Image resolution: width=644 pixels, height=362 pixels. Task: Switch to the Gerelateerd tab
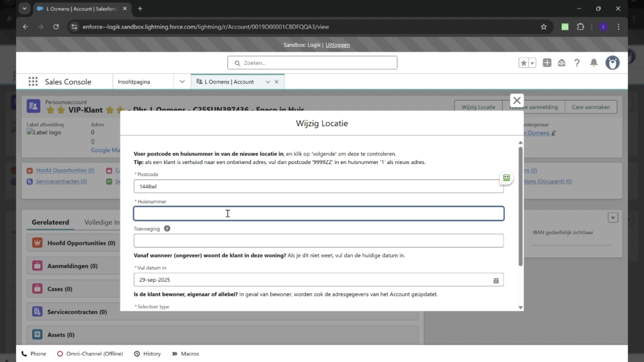(x=50, y=222)
